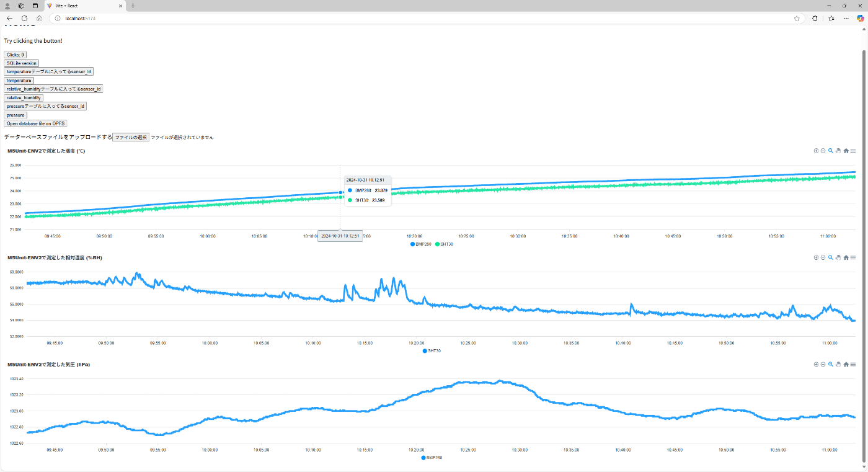
Task: Zoom in on the pressure chart
Action: 816,364
